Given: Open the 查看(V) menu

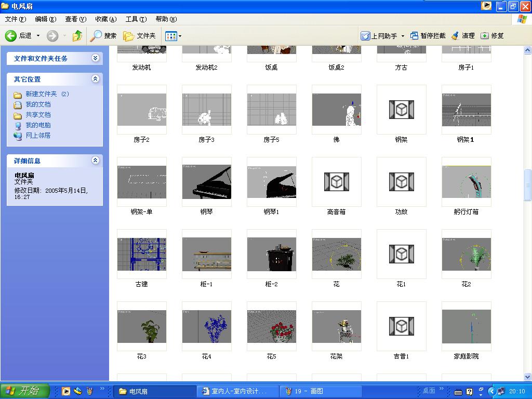Looking at the screenshot, I should tap(76, 19).
